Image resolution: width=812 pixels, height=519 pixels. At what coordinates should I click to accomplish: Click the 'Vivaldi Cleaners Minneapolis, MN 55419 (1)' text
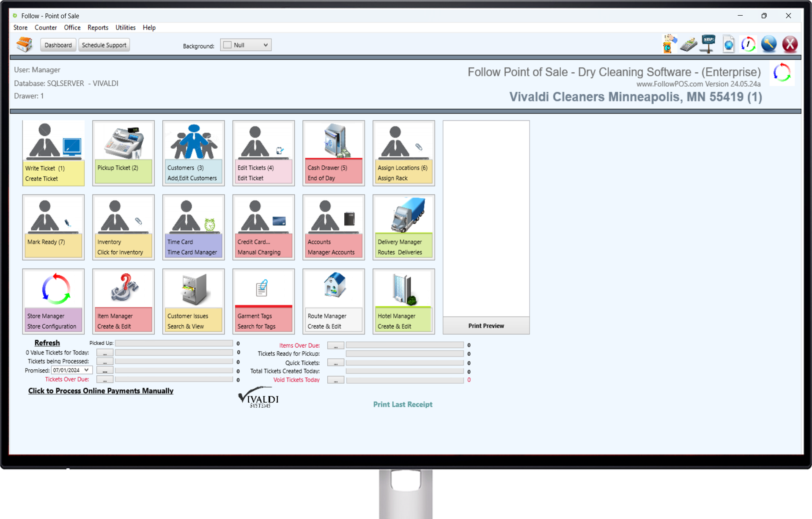click(635, 97)
